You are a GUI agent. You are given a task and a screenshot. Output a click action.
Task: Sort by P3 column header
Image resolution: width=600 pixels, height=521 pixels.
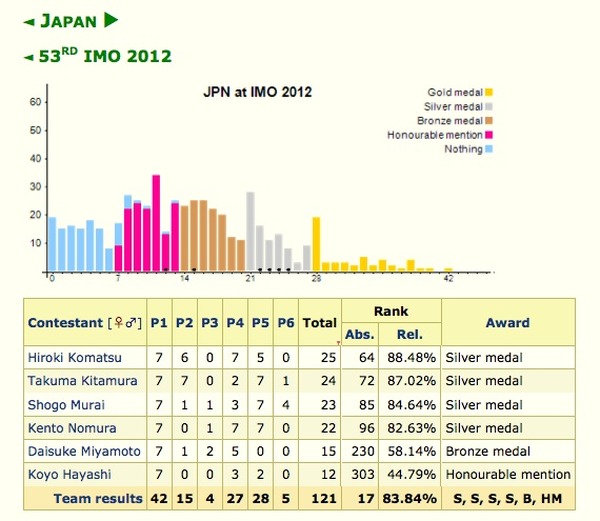(x=210, y=322)
